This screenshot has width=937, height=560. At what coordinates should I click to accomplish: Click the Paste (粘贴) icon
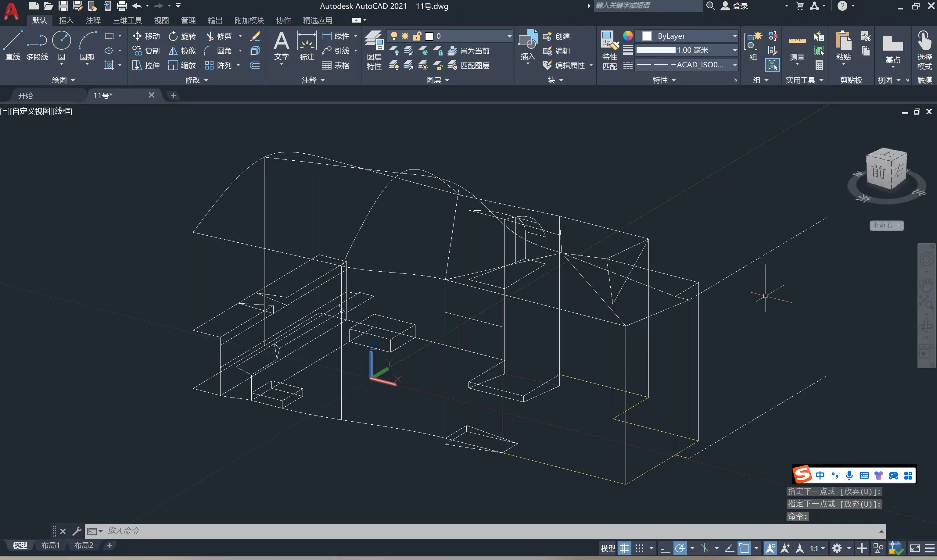[843, 46]
